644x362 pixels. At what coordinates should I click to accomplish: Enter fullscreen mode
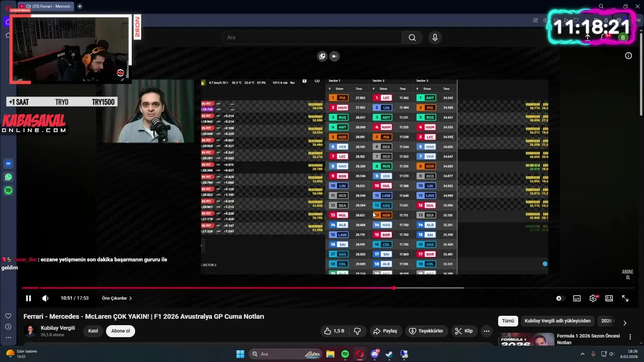pos(625,298)
